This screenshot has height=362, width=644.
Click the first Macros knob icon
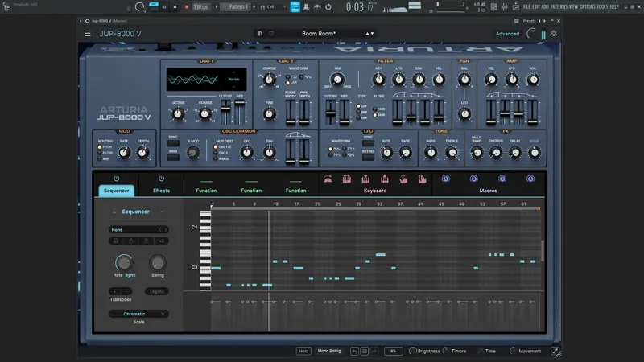click(x=445, y=179)
